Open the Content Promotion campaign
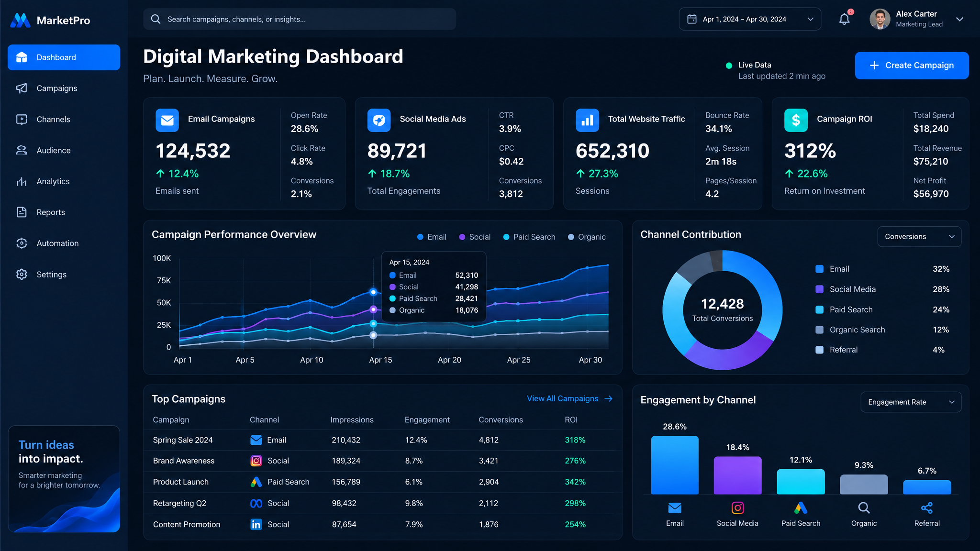This screenshot has height=551, width=980. tap(187, 524)
